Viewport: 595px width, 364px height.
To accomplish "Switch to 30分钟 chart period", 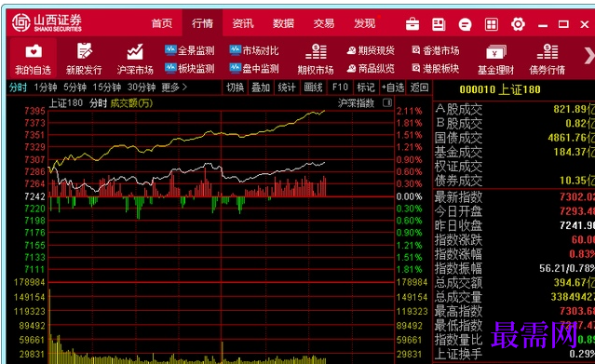I will (142, 88).
